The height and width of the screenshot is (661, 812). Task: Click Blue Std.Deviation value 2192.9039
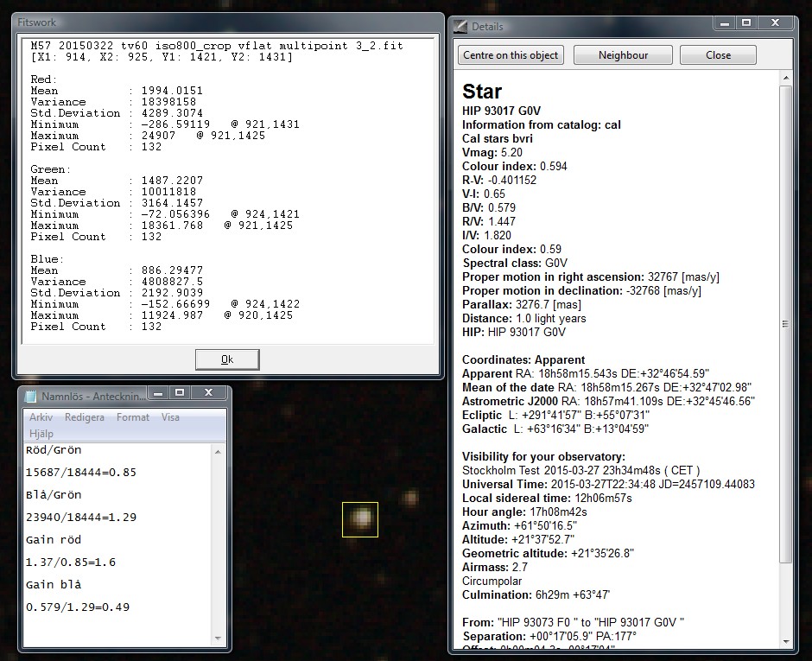click(x=172, y=293)
